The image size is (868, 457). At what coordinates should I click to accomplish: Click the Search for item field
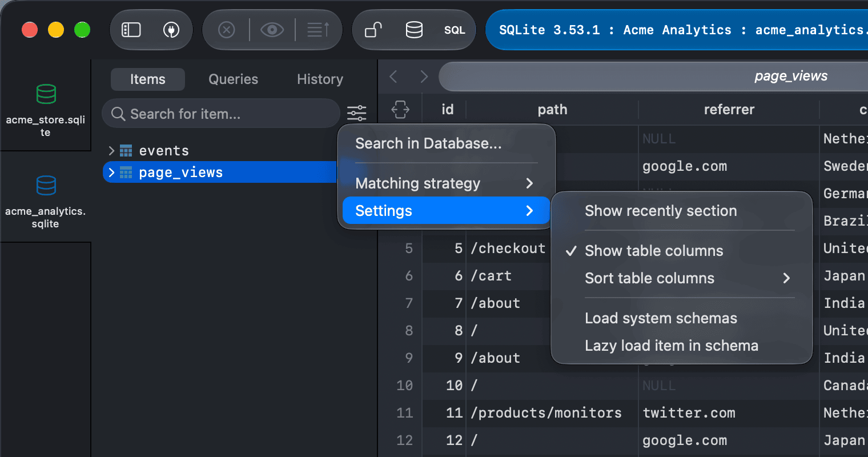click(x=221, y=114)
